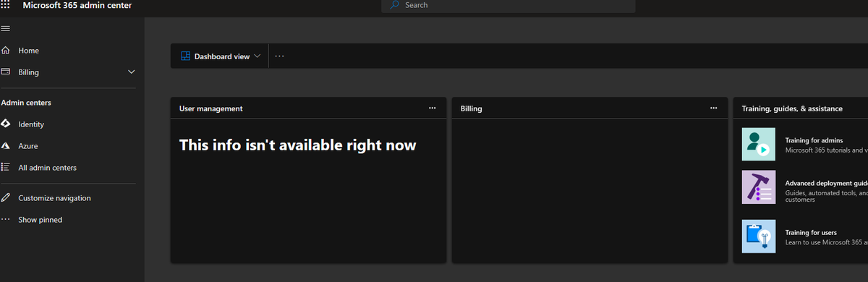The image size is (868, 282).
Task: Click the search magnifier icon
Action: point(395,5)
